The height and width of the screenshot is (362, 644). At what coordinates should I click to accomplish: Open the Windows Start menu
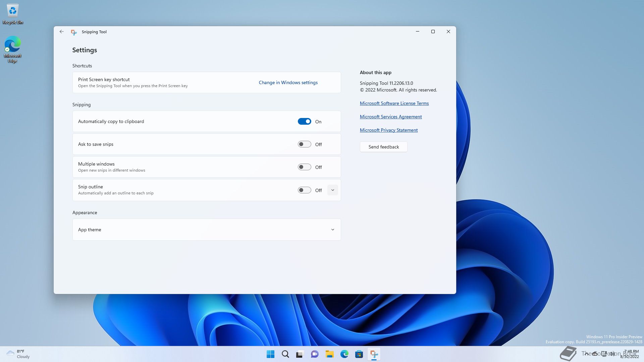tap(270, 354)
